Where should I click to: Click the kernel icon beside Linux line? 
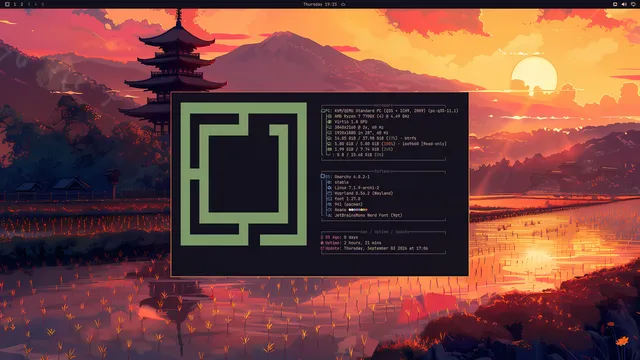coord(329,188)
